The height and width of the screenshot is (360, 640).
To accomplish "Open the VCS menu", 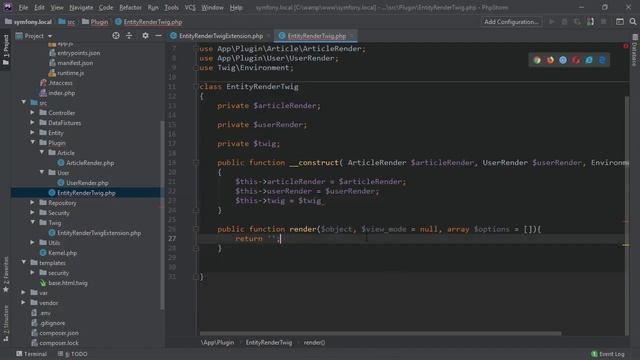I will coord(190,7).
